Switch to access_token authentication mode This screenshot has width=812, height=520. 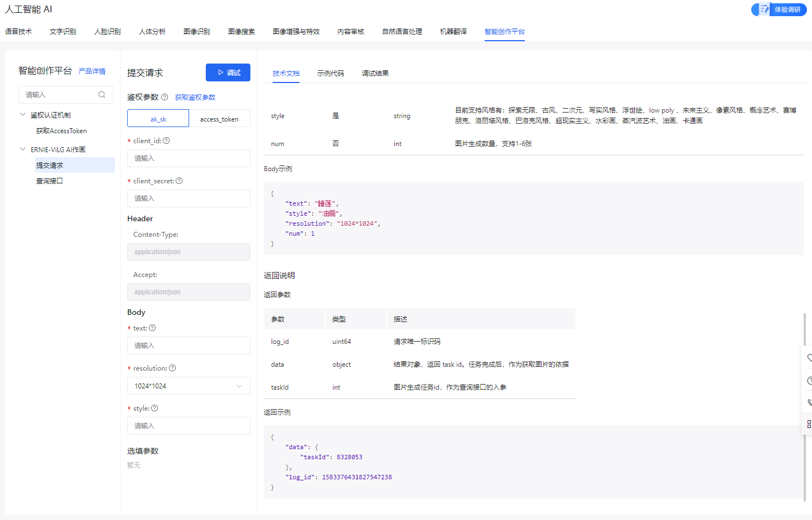point(219,119)
